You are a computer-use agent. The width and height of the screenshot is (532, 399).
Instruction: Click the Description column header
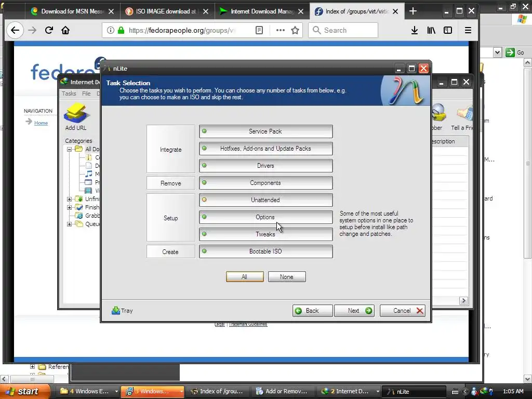coord(449,141)
